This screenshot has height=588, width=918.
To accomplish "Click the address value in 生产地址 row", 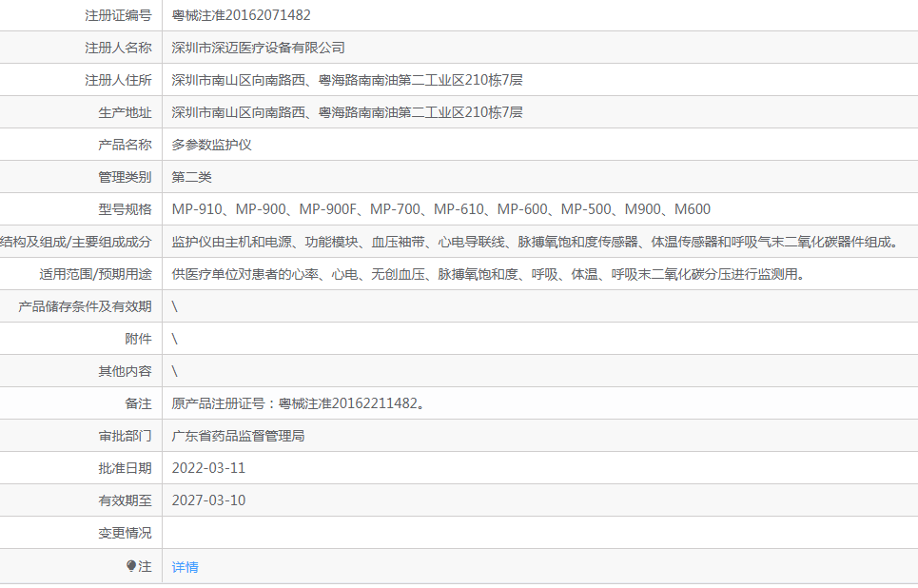I will pyautogui.click(x=346, y=112).
